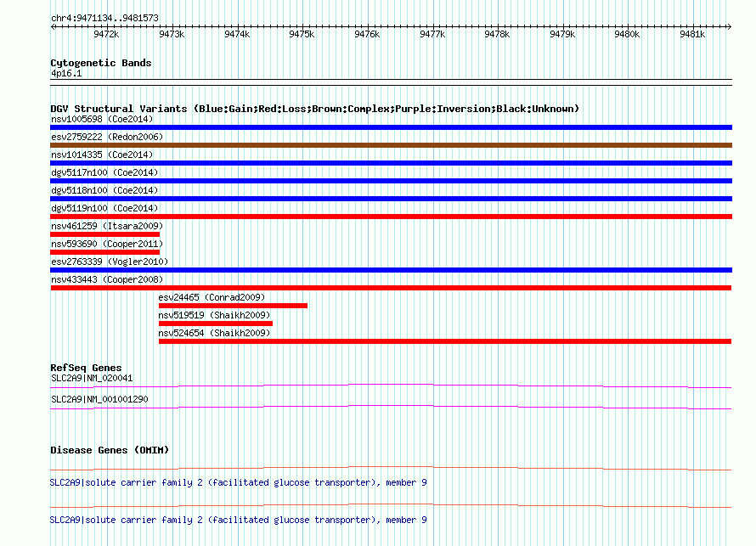This screenshot has height=546, width=756.
Task: Select the dgv5119n100 red loss bar
Action: (x=391, y=217)
